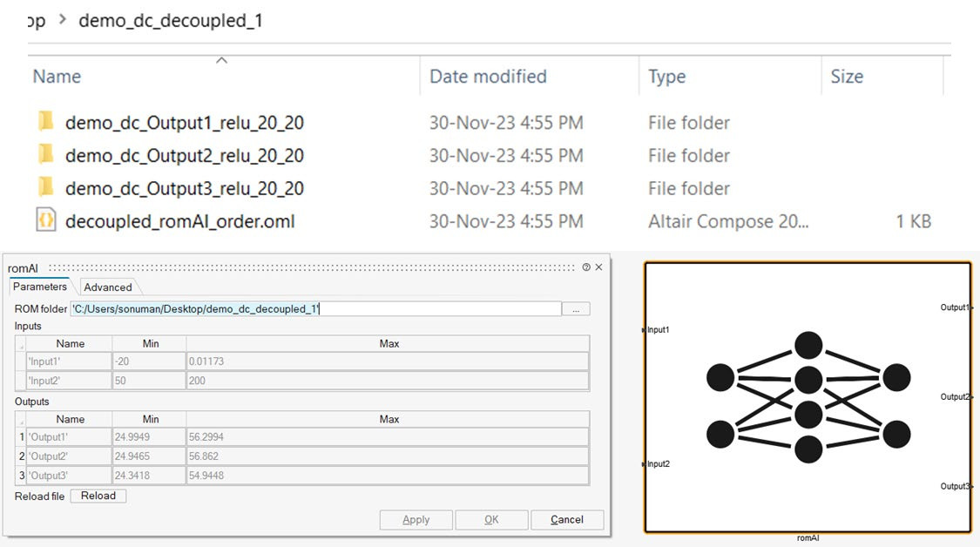Select the decoupled_romAI_order.oml file icon

(x=46, y=221)
